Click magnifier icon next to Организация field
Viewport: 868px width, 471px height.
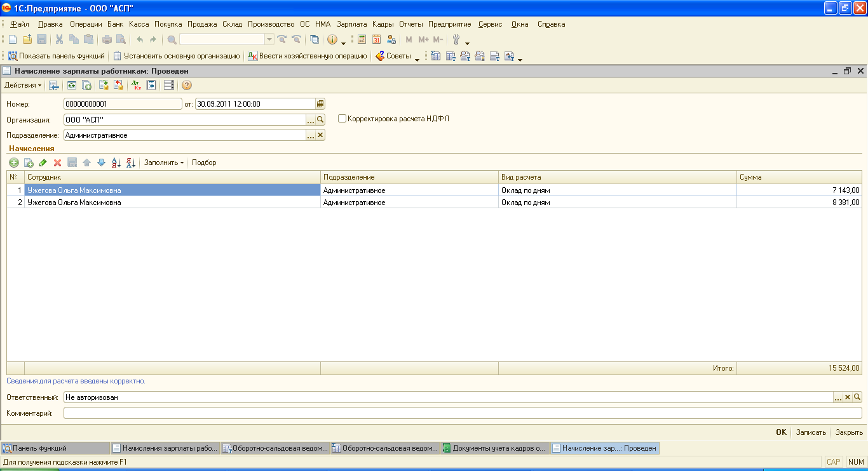pos(320,119)
